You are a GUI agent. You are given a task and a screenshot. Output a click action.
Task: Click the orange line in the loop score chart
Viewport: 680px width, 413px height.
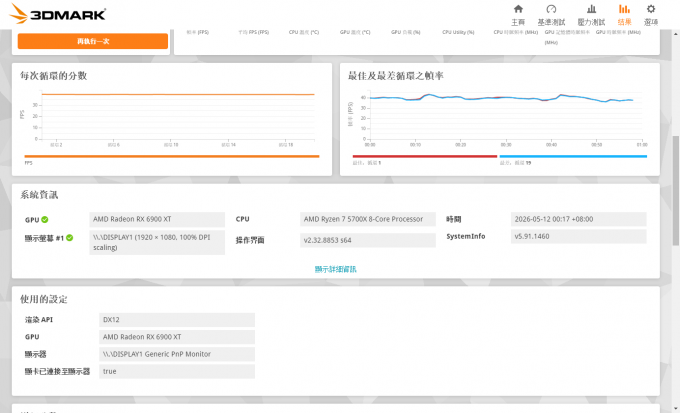[x=178, y=94]
